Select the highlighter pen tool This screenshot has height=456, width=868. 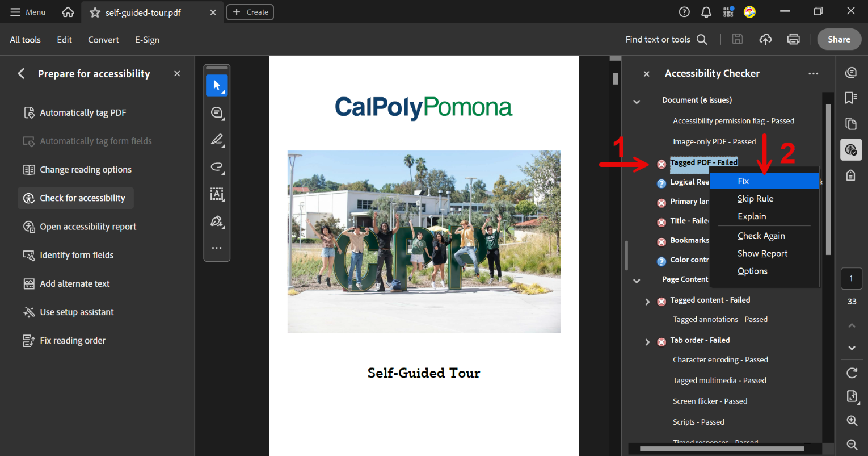[217, 140]
